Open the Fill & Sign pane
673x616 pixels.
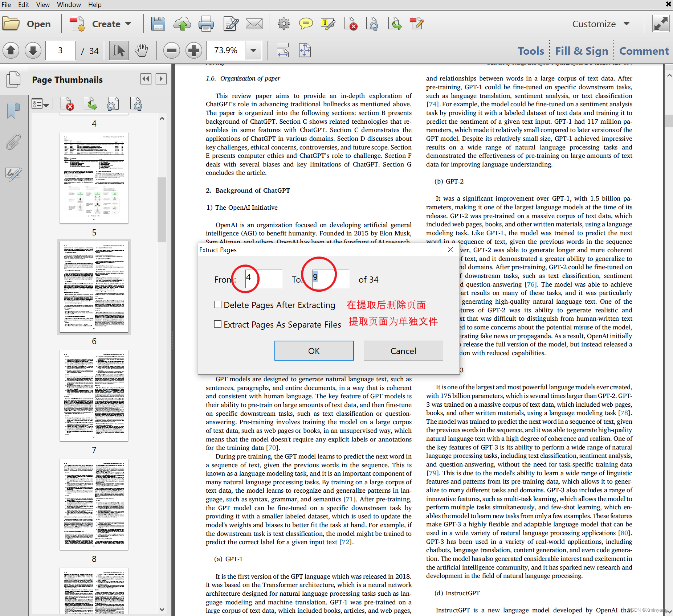(582, 51)
